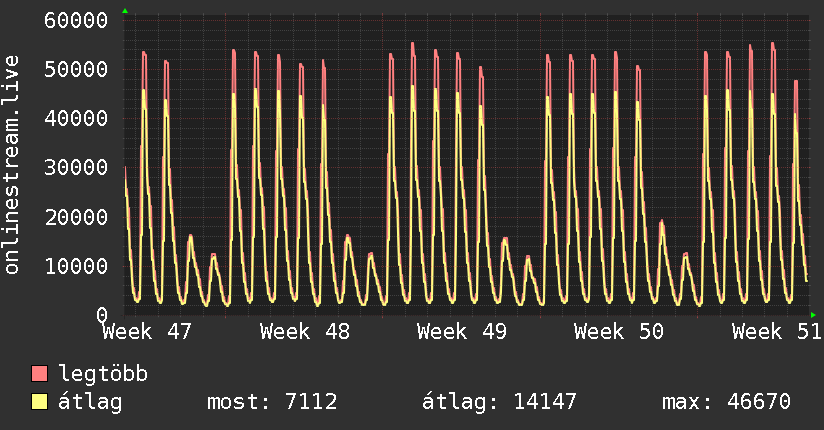The width and height of the screenshot is (824, 430).
Task: Click the green arrow atop the y-axis
Action: (x=125, y=11)
